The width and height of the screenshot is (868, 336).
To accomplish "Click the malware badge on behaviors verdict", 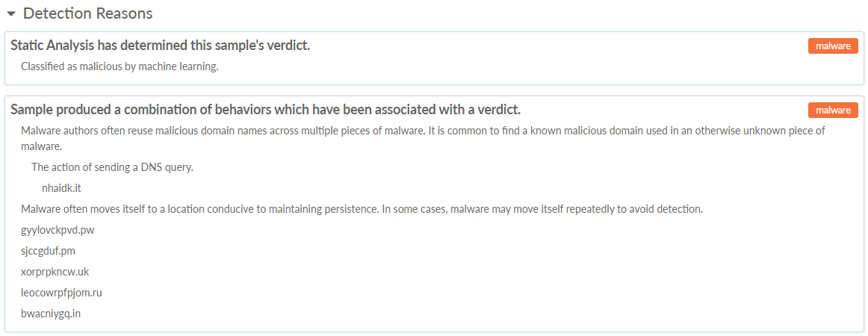I will [x=833, y=111].
